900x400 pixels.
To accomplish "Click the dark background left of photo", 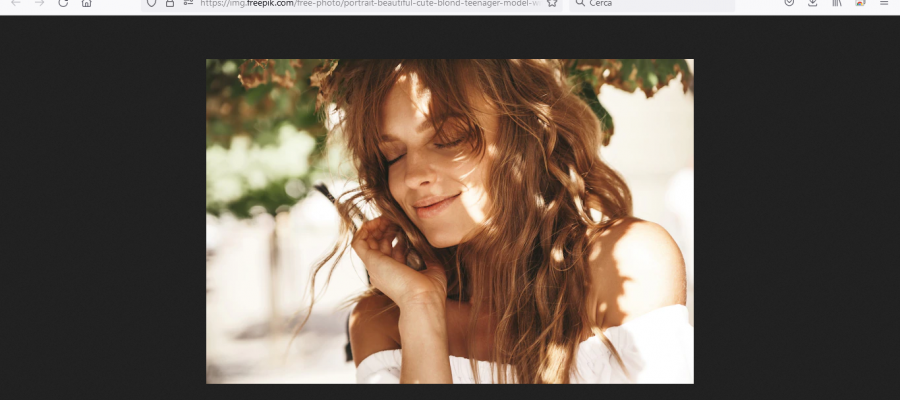I will 100,220.
